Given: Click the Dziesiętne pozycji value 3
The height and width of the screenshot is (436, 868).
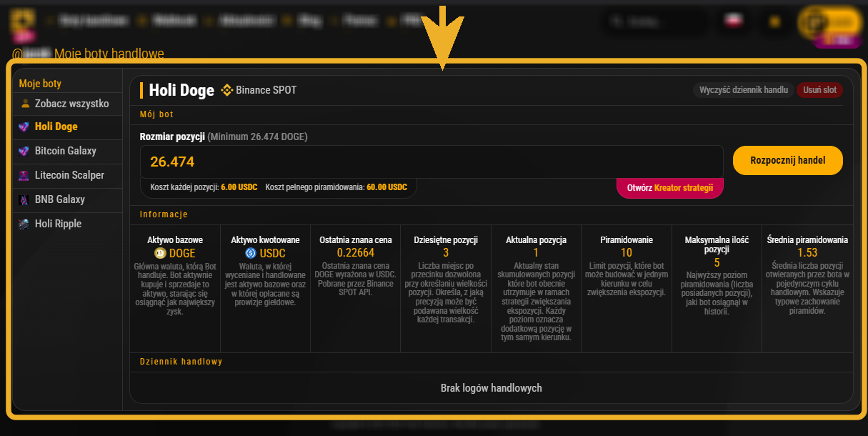Looking at the screenshot, I should (446, 253).
